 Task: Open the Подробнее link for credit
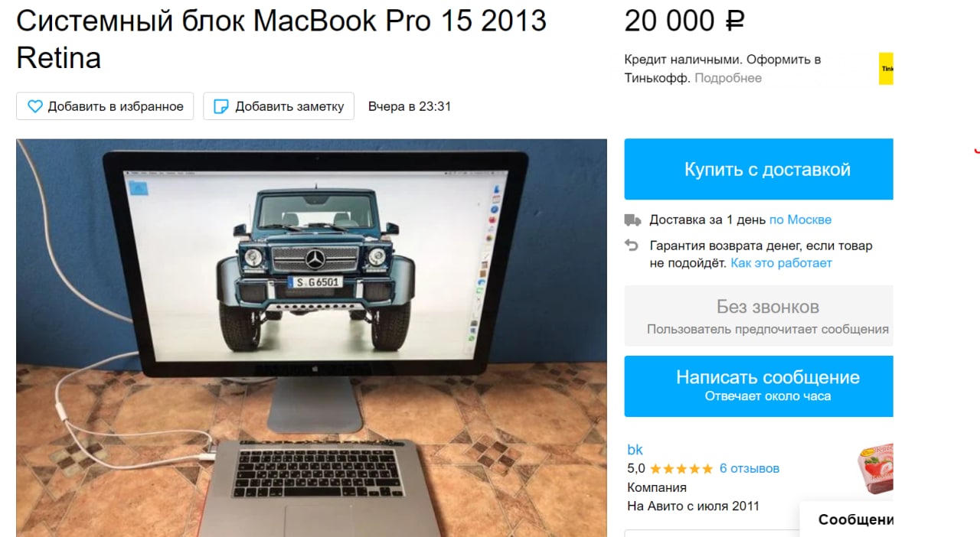728,78
